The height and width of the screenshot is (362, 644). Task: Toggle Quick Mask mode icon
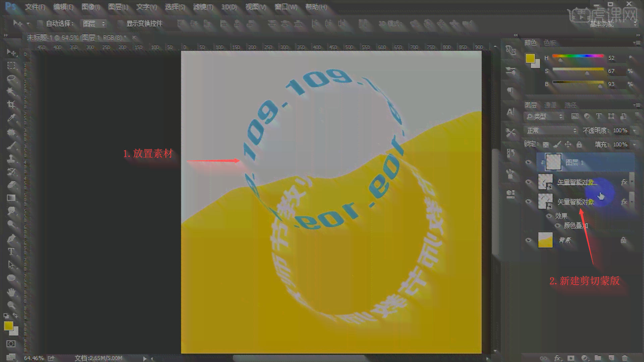coord(11,344)
